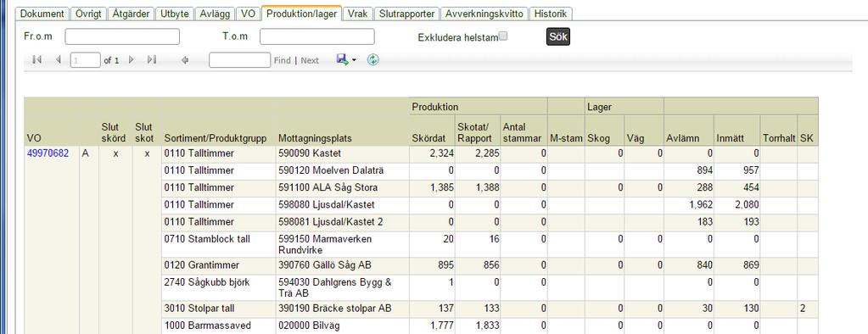The width and height of the screenshot is (868, 334).
Task: Click the Sök button
Action: (558, 36)
